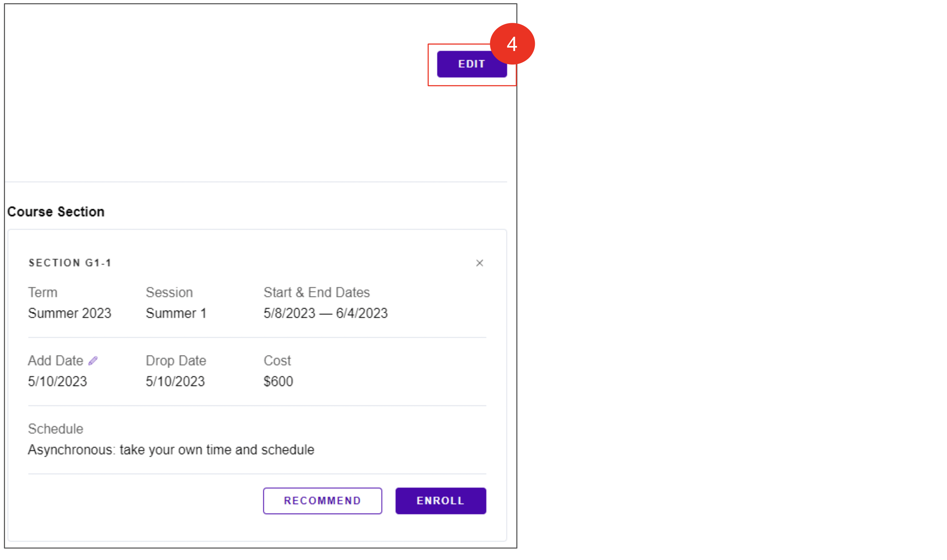Click the purple EDIT button
The height and width of the screenshot is (560, 947).
472,64
